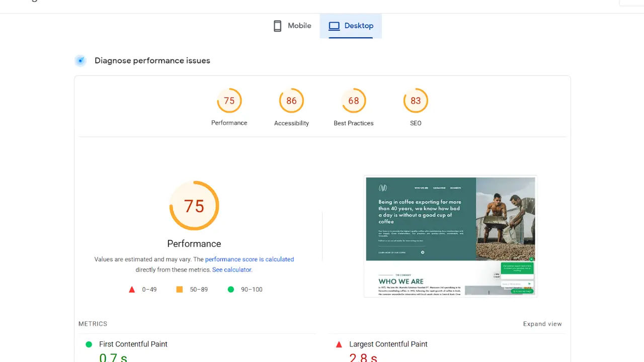Click the large Performance 75 gauge

click(x=194, y=206)
